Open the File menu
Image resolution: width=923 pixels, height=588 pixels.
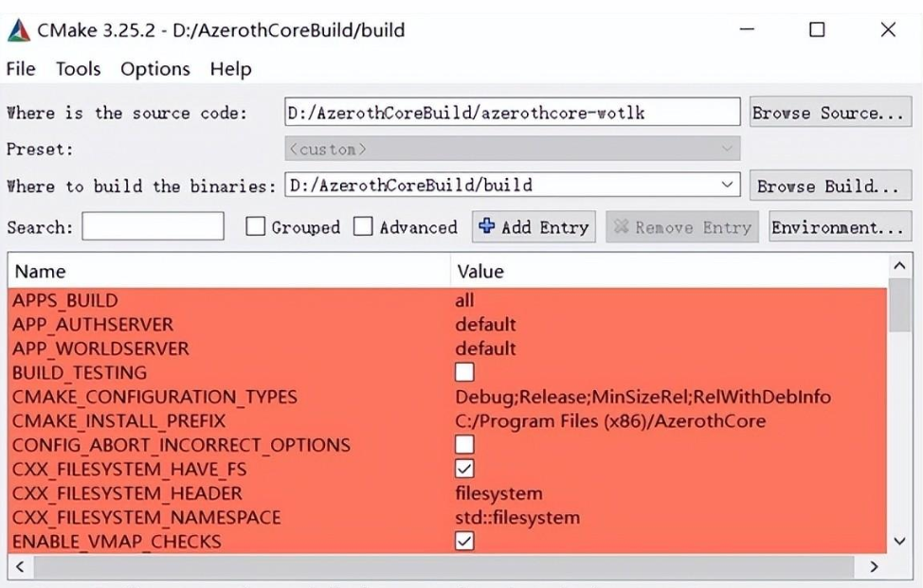coord(21,69)
